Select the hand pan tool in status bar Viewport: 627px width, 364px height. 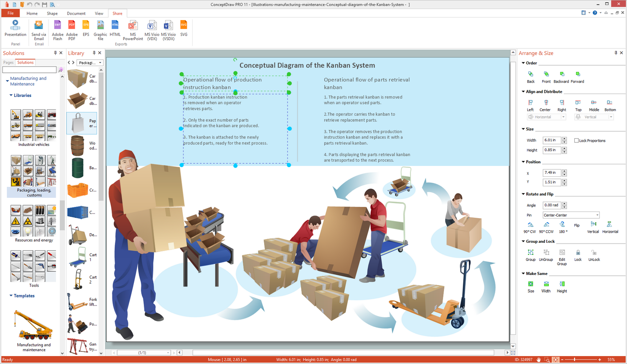pos(539,359)
